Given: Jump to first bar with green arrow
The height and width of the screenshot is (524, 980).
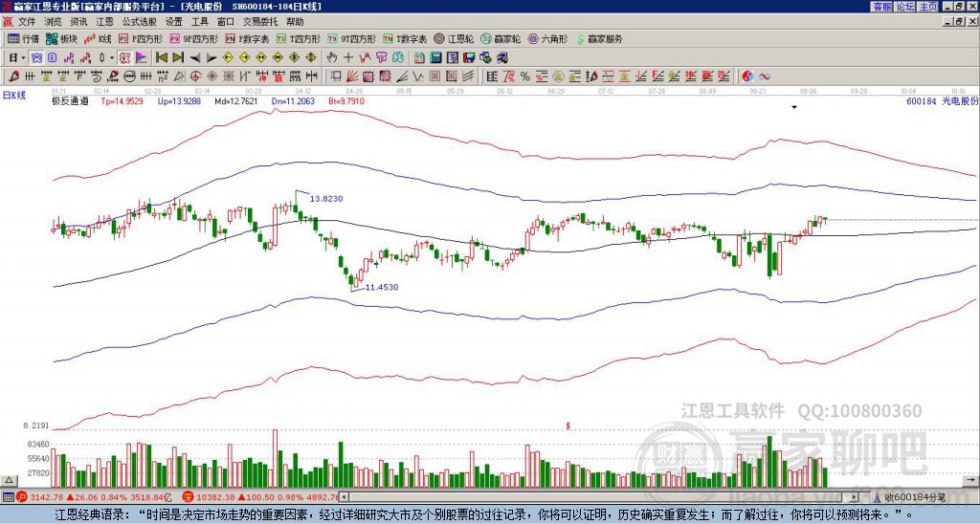Looking at the screenshot, I should pos(161,57).
